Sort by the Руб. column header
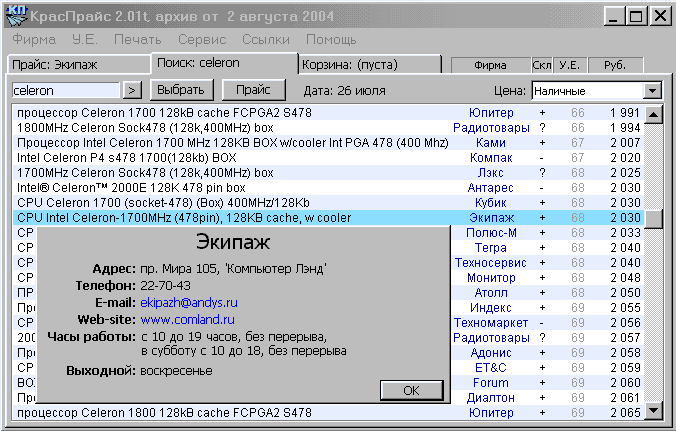The height and width of the screenshot is (431, 676). pos(615,65)
